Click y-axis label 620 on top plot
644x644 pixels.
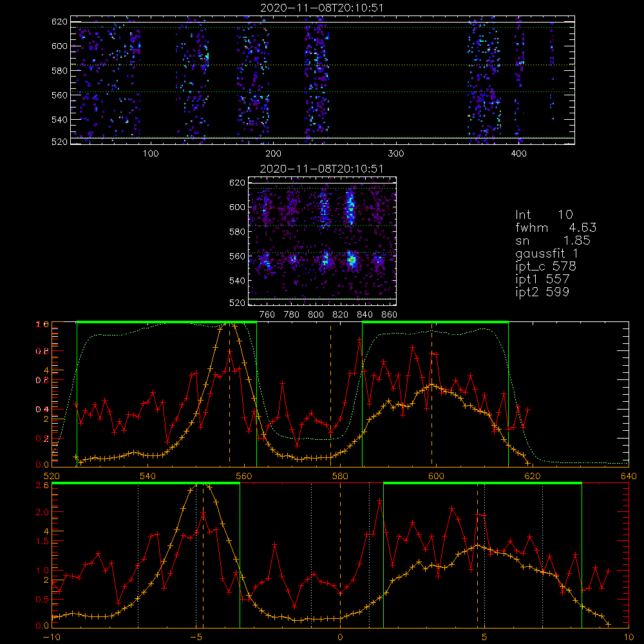[x=59, y=22]
